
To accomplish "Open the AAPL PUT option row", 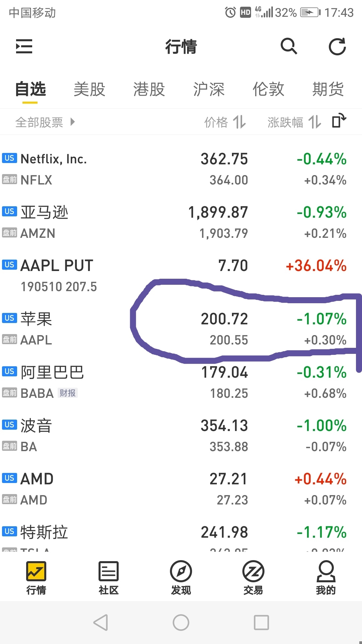I will point(181,276).
